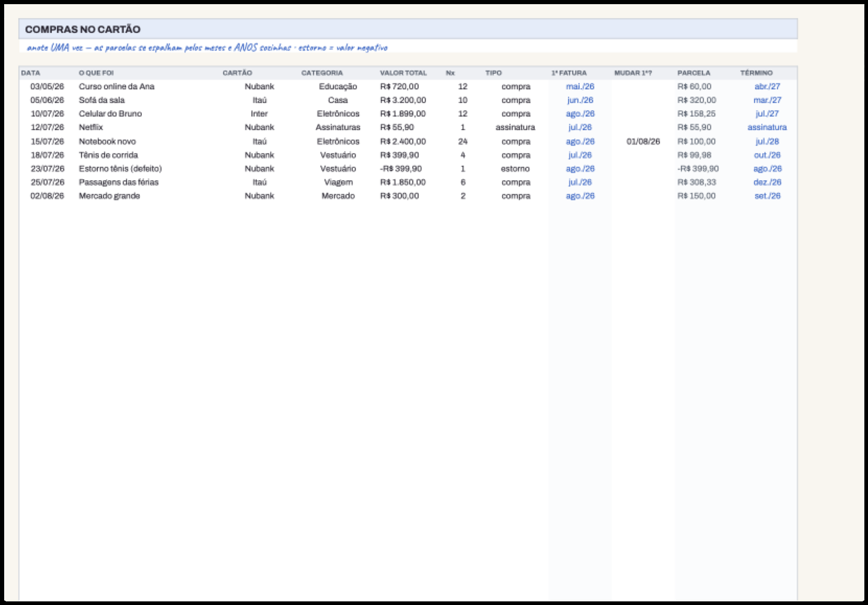This screenshot has width=868, height=605.
Task: Select the dez./26 end date cell
Action: (767, 182)
